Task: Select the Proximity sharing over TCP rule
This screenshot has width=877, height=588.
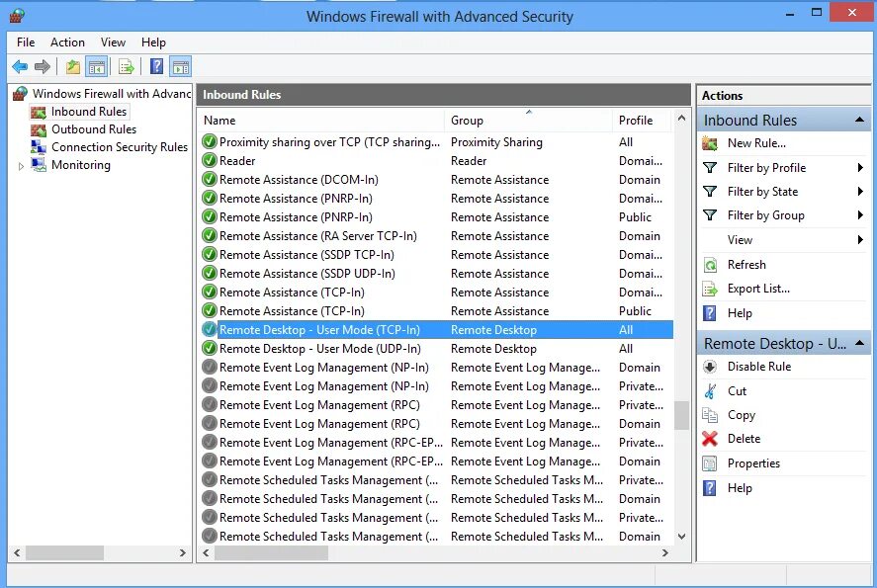Action: tap(436, 142)
